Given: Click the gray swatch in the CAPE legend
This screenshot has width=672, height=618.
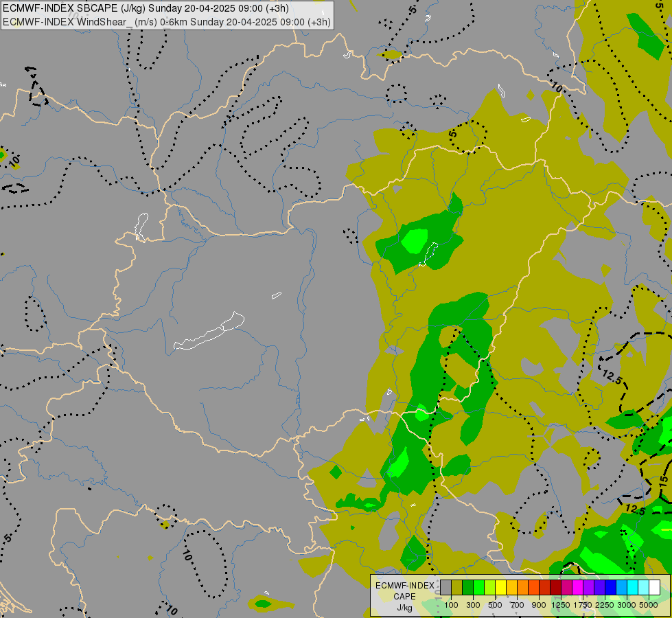Looking at the screenshot, I should coord(445,588).
